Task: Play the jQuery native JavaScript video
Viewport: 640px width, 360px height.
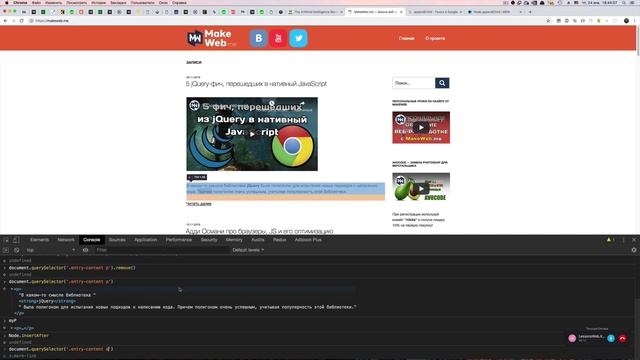Action: pyautogui.click(x=252, y=134)
